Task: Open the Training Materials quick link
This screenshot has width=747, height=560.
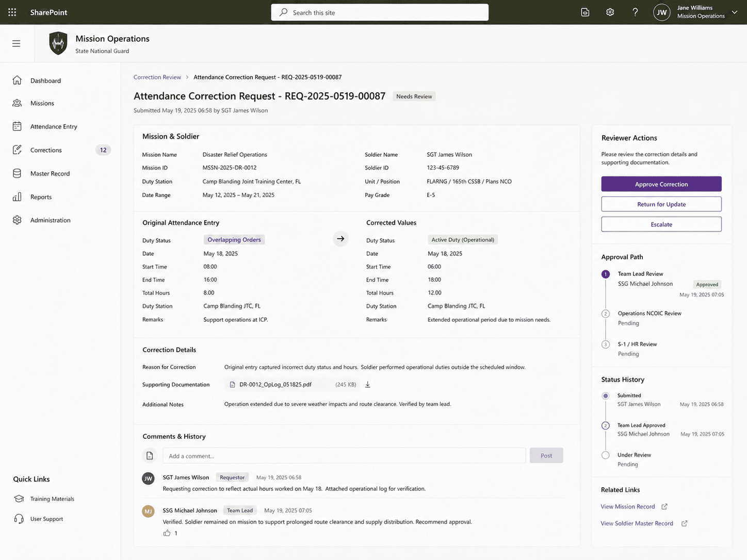Action: [52, 499]
